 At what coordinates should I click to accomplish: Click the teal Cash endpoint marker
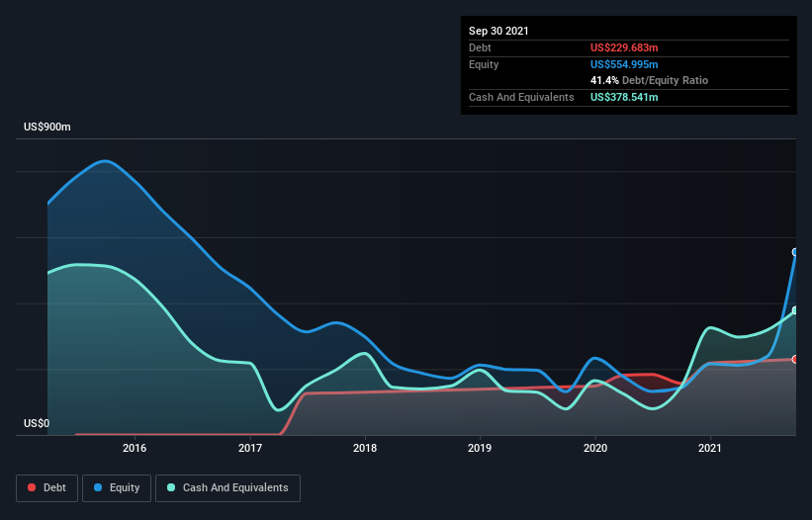point(795,310)
